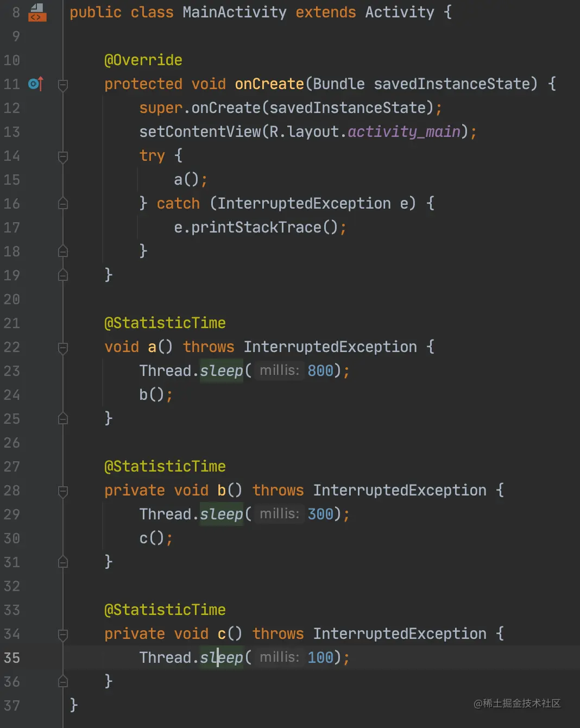Click the @Override annotation
580x728 pixels.
(143, 60)
